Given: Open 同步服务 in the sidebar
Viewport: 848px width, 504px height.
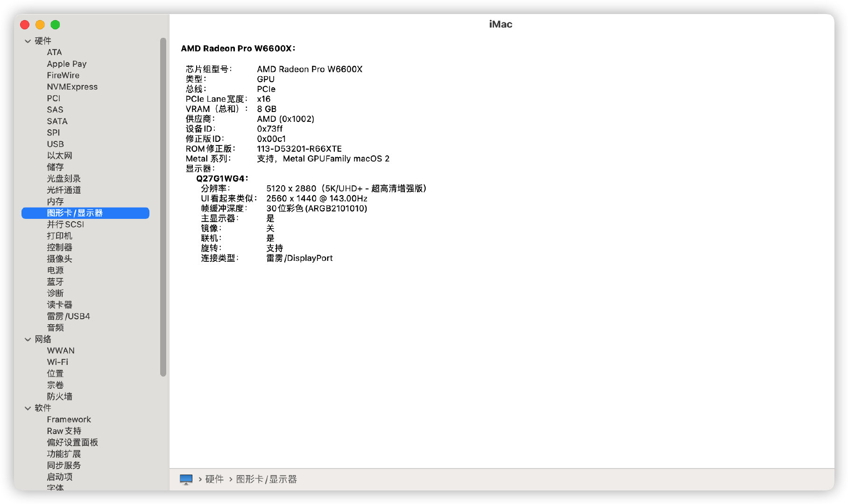Looking at the screenshot, I should coord(64,465).
